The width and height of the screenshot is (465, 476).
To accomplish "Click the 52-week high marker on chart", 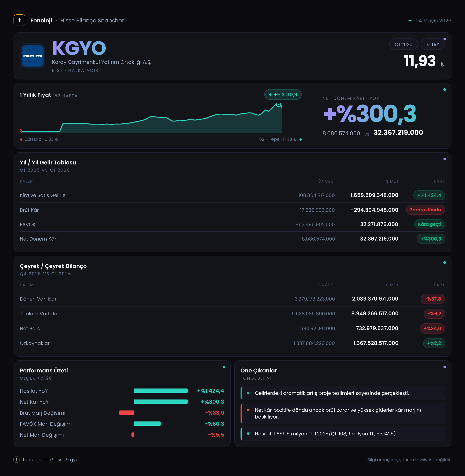I will point(278,105).
